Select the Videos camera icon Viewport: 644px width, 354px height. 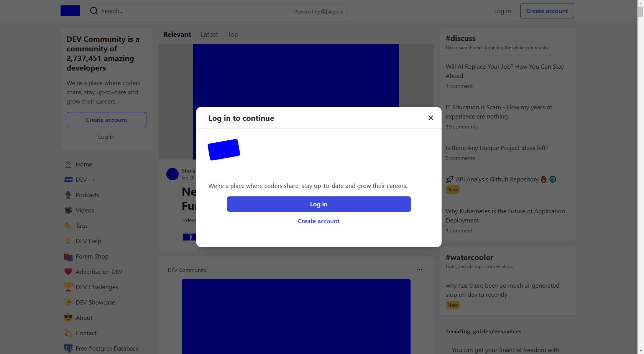pyautogui.click(x=68, y=210)
